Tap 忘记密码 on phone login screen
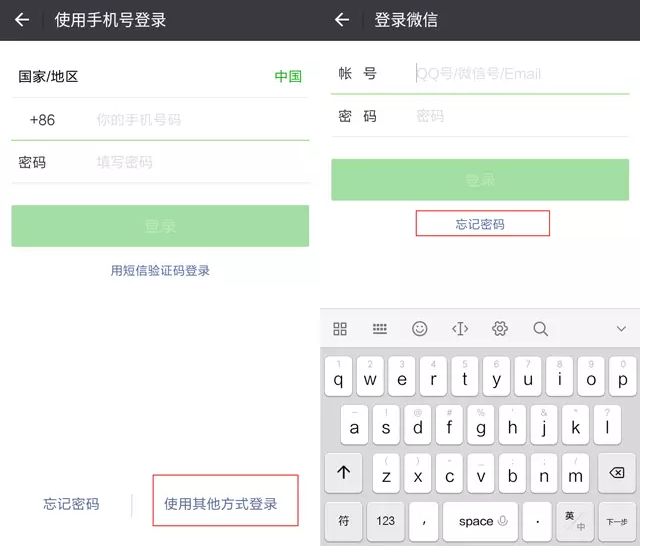The height and width of the screenshot is (553, 648). tap(71, 504)
